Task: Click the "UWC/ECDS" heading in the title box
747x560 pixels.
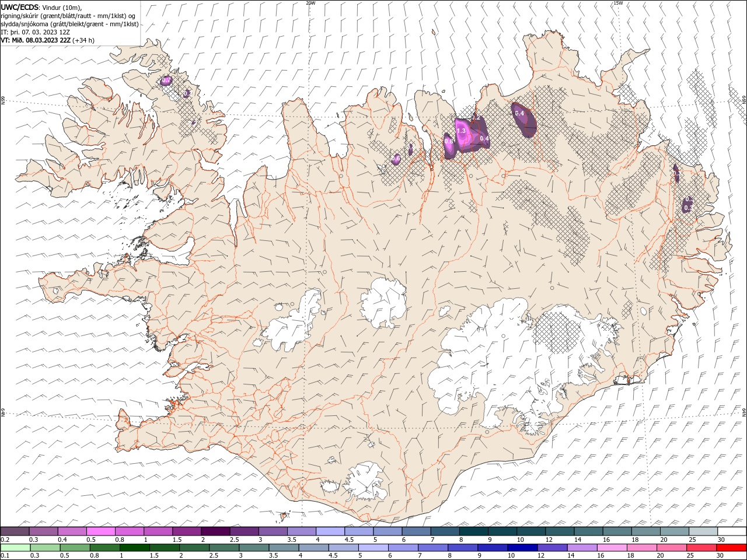Action: pyautogui.click(x=20, y=7)
